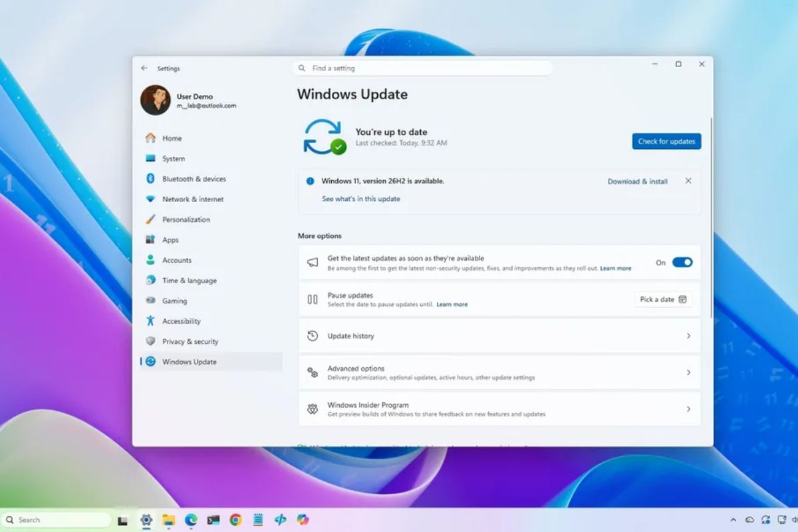The image size is (798, 532).
Task: Click Download & install for 26H2
Action: click(x=638, y=181)
